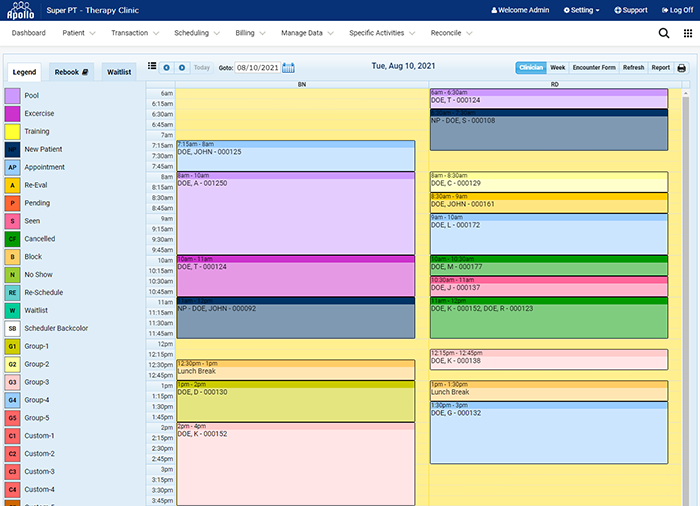This screenshot has width=700, height=506.
Task: Expand the Patient menu dropdown
Action: coord(78,33)
